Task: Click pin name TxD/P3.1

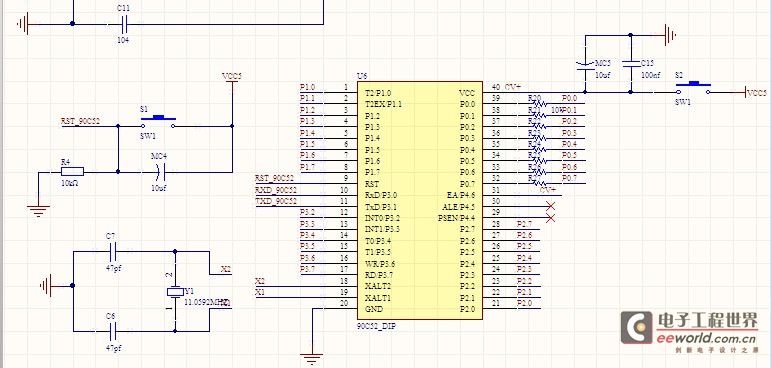Action: coord(381,207)
